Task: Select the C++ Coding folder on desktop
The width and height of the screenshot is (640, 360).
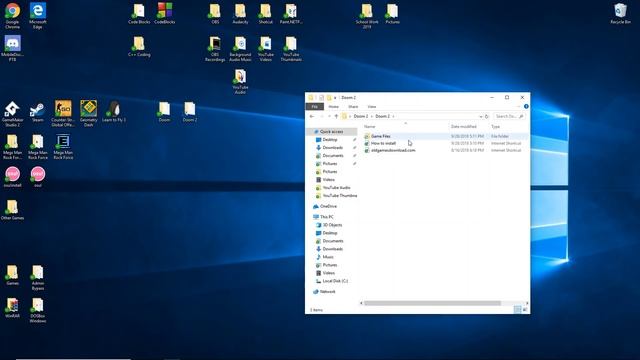Action: point(139,46)
